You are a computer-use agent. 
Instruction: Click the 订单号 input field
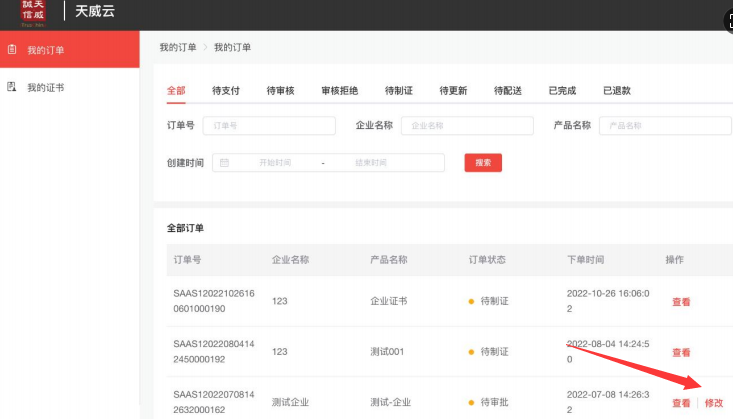(x=269, y=126)
